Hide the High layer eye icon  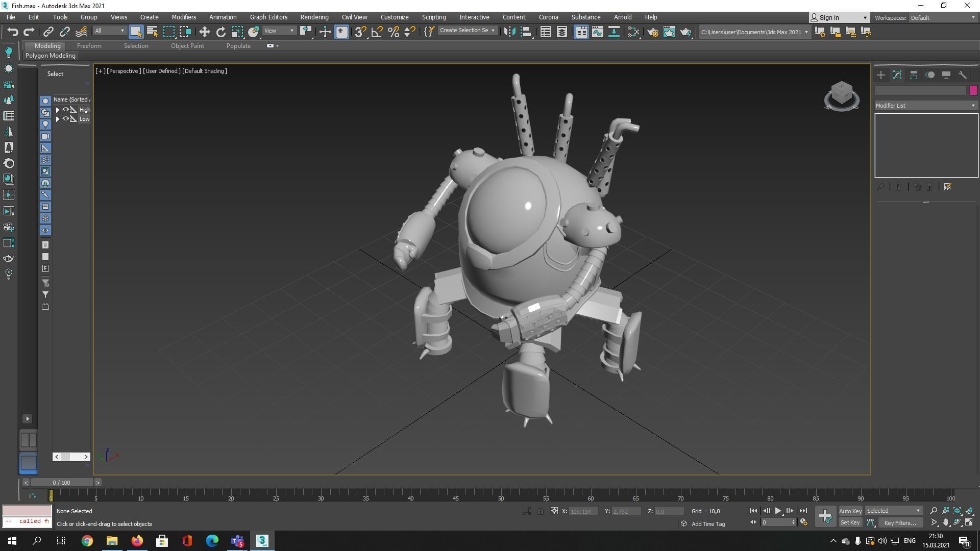[66, 110]
